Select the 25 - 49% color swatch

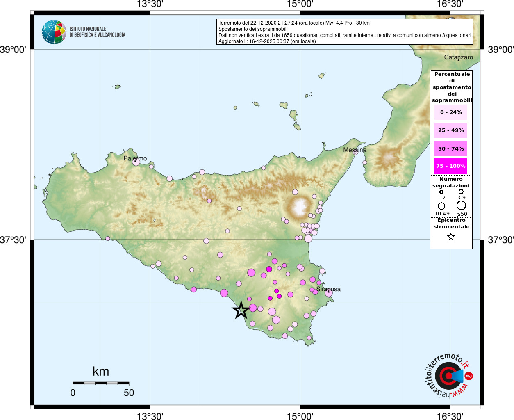(451, 130)
